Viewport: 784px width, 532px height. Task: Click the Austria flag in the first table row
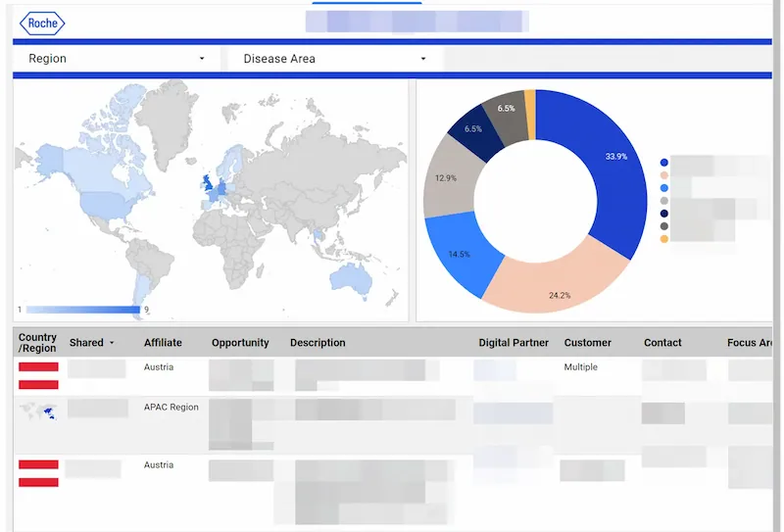(38, 375)
